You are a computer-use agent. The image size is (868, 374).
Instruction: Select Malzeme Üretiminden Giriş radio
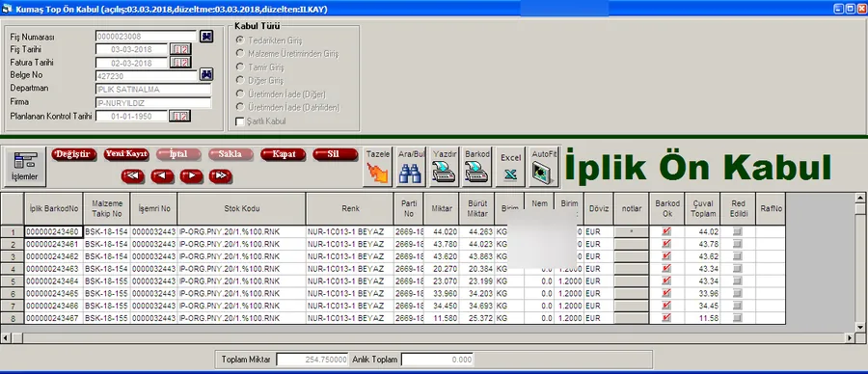[x=240, y=54]
